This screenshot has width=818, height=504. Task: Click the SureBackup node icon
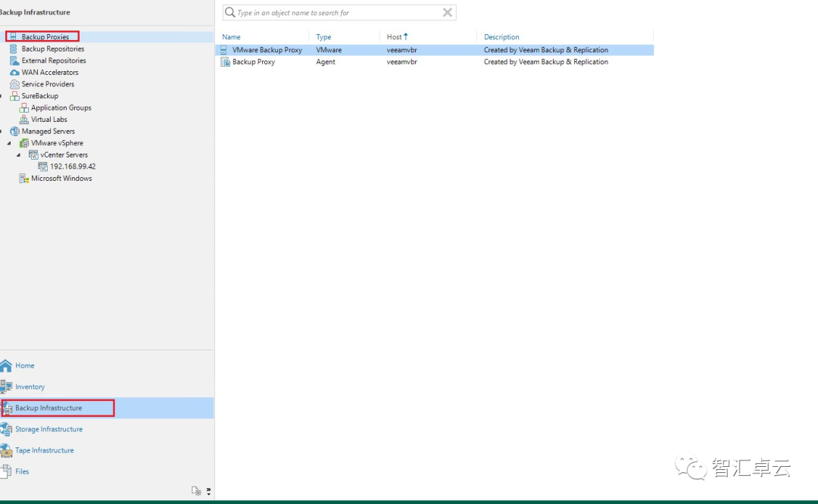click(x=14, y=96)
